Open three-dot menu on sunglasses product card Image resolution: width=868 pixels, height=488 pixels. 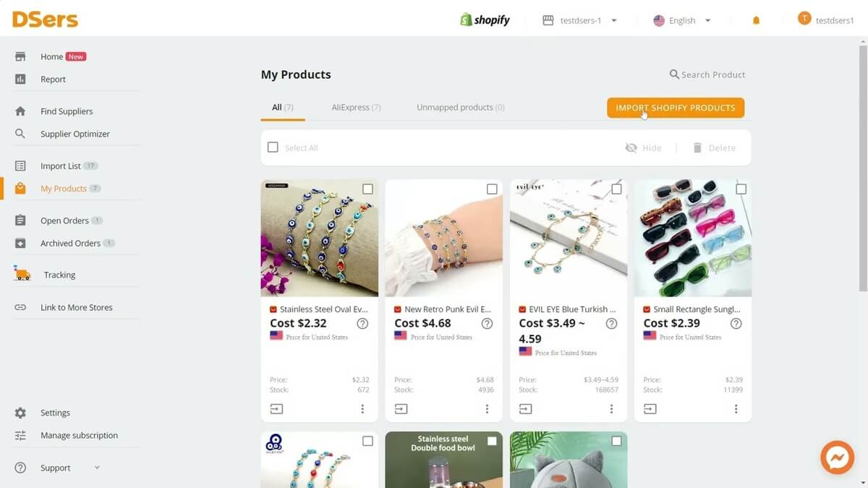[736, 408]
